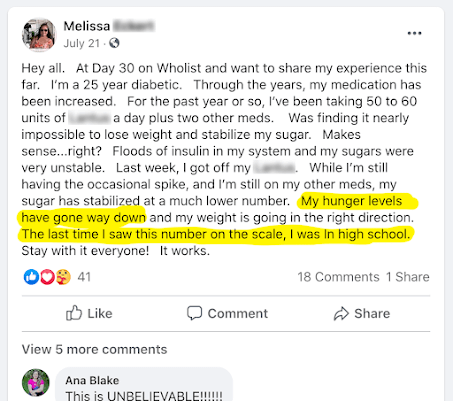Open Melissa's profile picture
Image resolution: width=453 pixels, height=401 pixels.
pyautogui.click(x=39, y=35)
